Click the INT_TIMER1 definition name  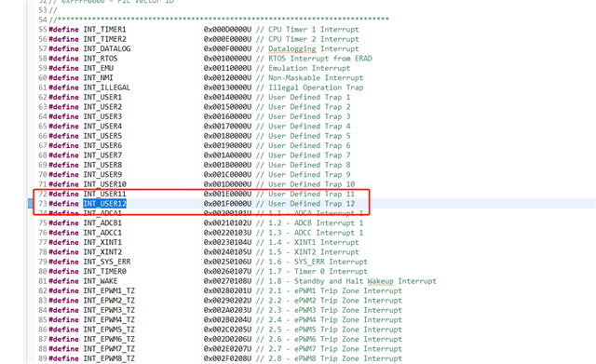[x=104, y=30]
